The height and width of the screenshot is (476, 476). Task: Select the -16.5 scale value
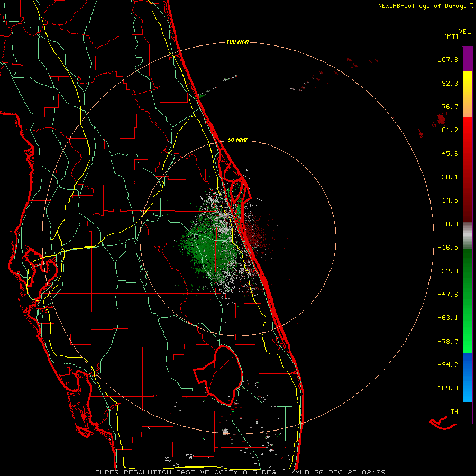[448, 248]
